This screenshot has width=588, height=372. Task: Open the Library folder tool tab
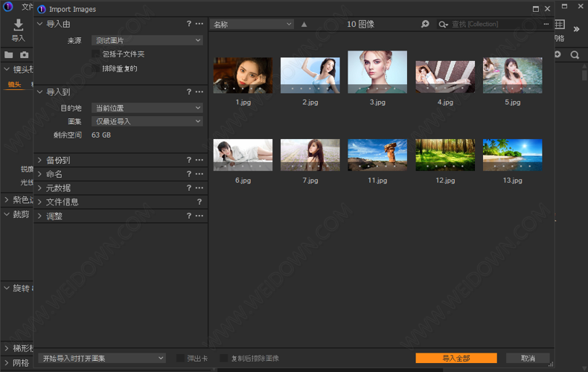pos(9,55)
